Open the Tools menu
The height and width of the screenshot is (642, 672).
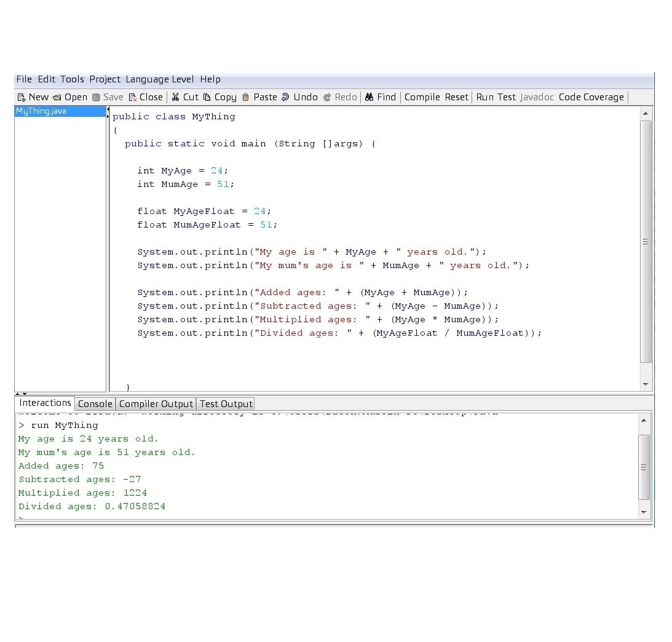point(72,79)
